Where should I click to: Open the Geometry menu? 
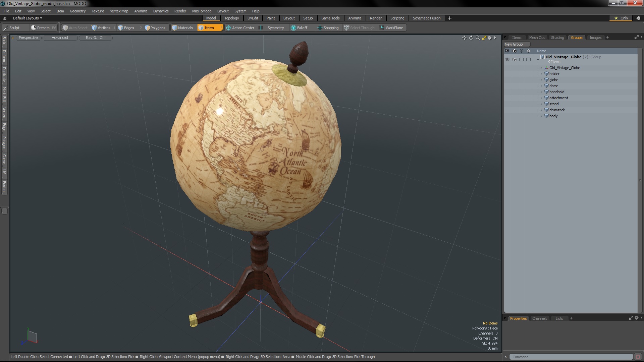point(77,11)
